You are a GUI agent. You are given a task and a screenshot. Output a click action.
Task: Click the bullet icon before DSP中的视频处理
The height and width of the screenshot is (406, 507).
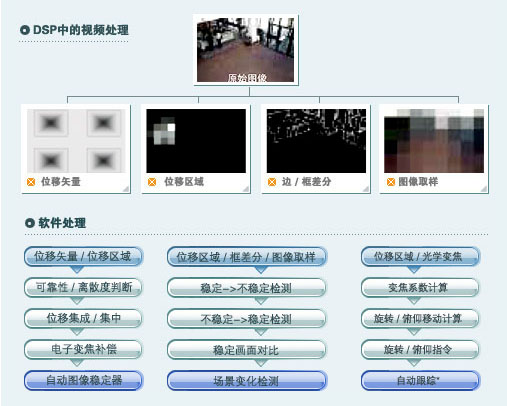point(25,30)
